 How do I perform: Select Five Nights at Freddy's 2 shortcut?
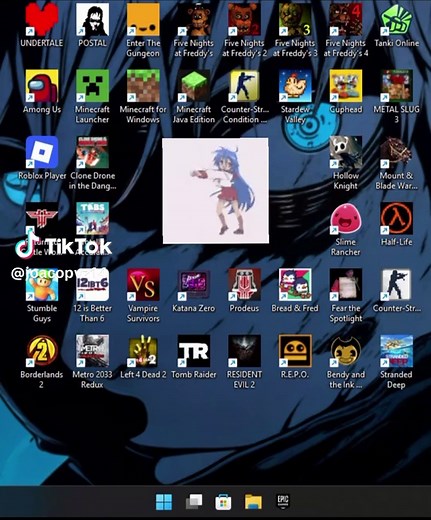click(x=244, y=19)
